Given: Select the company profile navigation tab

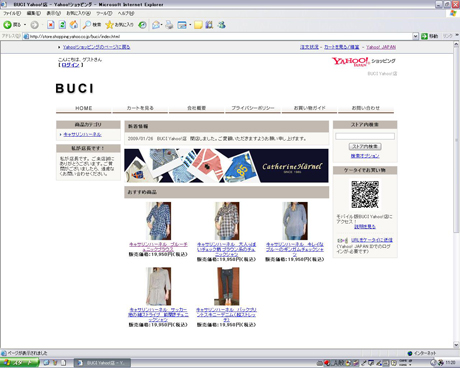Looking at the screenshot, I should [x=196, y=108].
